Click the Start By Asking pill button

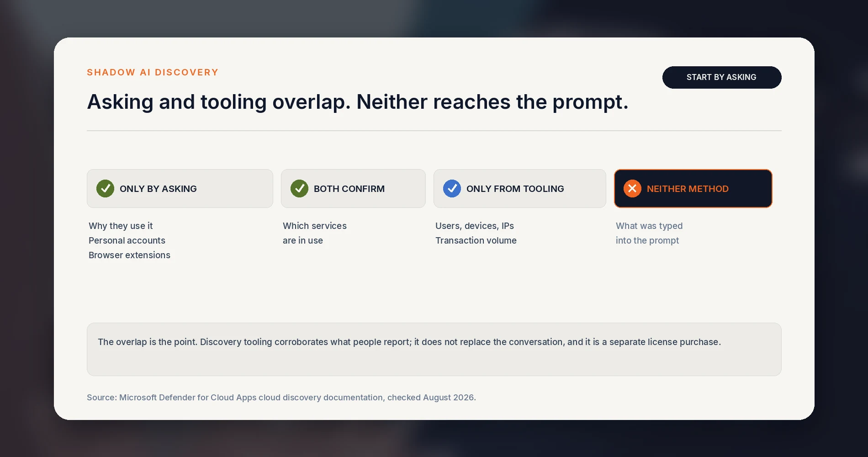722,77
